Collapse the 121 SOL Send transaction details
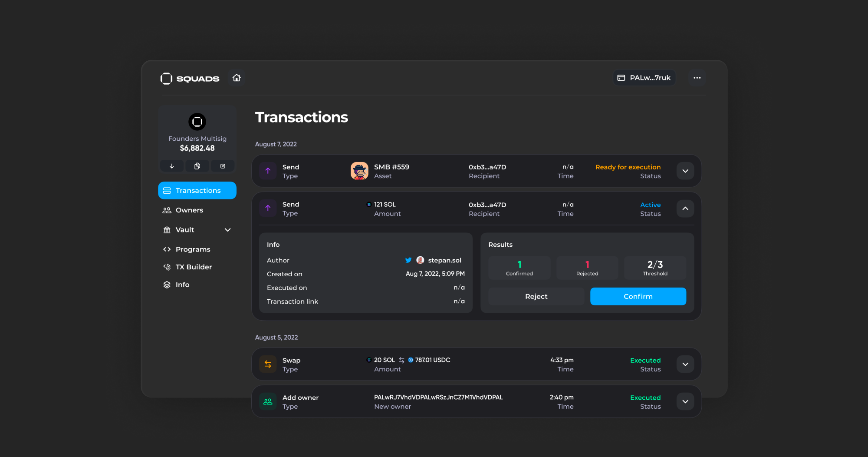This screenshot has width=868, height=457. [x=685, y=209]
